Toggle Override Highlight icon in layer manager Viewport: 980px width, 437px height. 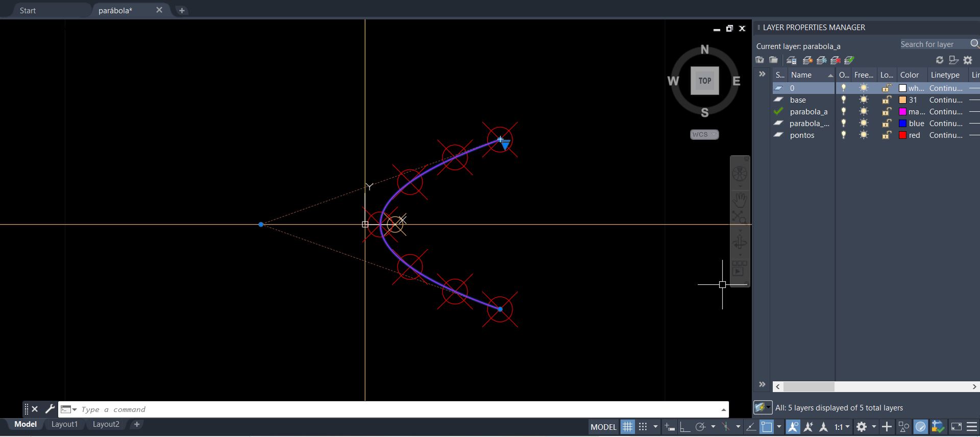953,60
